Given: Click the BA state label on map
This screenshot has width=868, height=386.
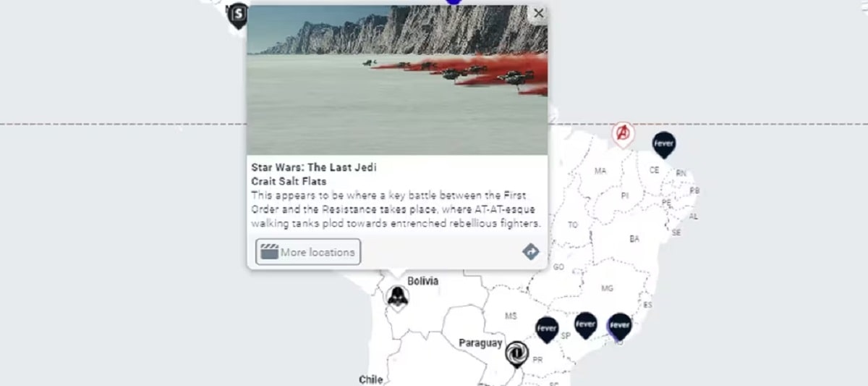Looking at the screenshot, I should pyautogui.click(x=634, y=238).
